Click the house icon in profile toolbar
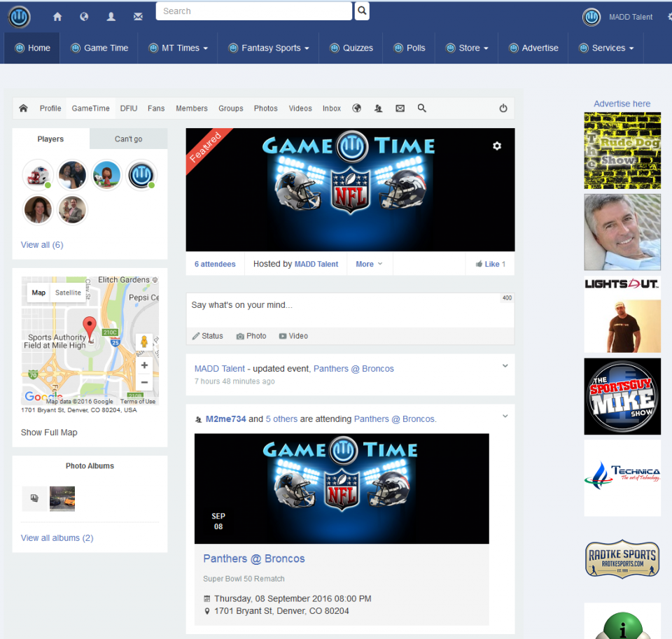Screen dimensions: 672x639 pyautogui.click(x=24, y=108)
